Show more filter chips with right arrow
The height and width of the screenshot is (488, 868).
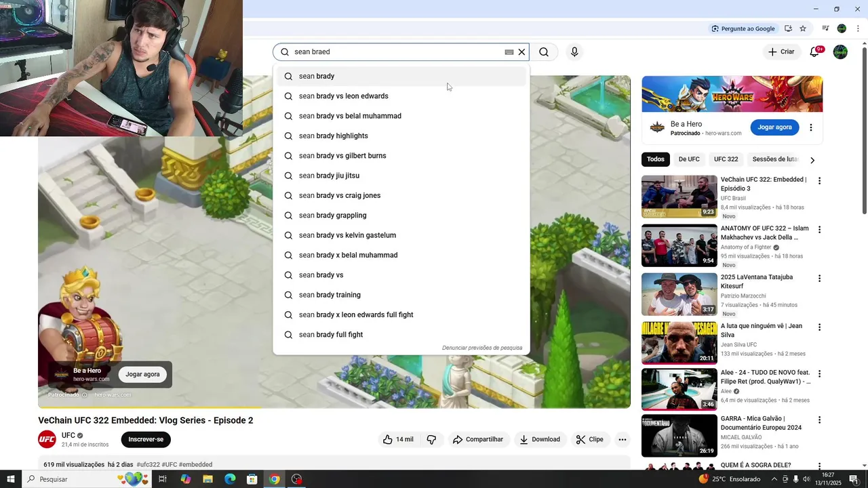coord(812,160)
